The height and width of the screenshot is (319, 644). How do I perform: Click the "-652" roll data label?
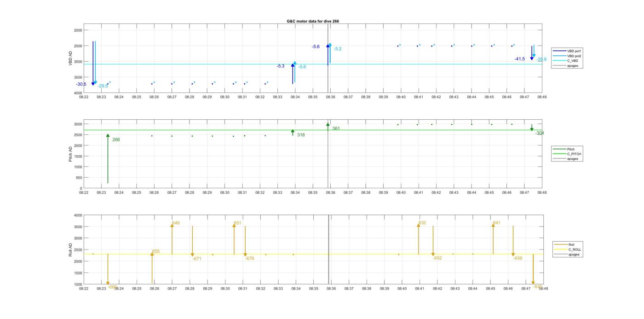(437, 258)
